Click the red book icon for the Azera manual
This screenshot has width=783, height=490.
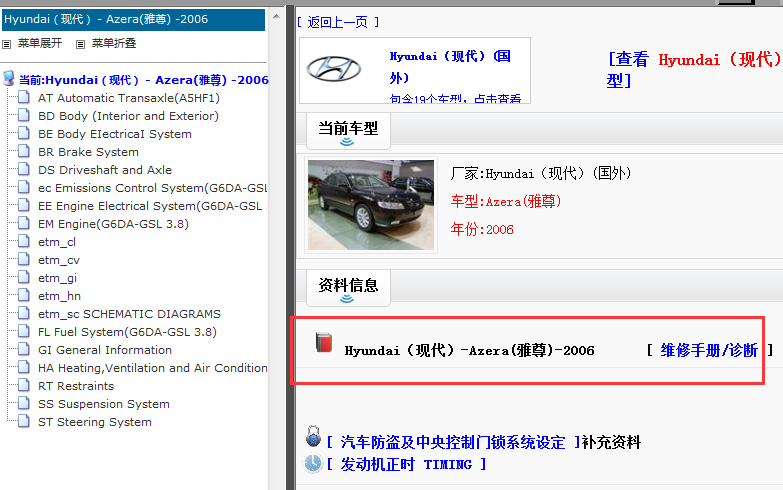324,343
